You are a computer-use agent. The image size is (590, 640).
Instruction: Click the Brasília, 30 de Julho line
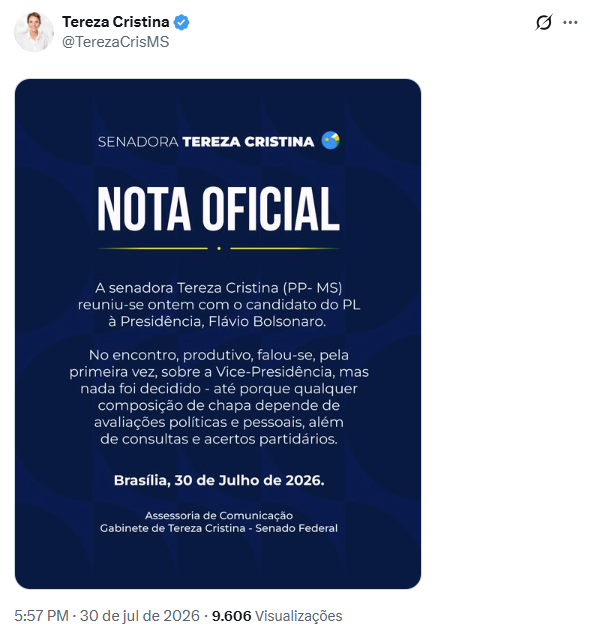point(219,480)
